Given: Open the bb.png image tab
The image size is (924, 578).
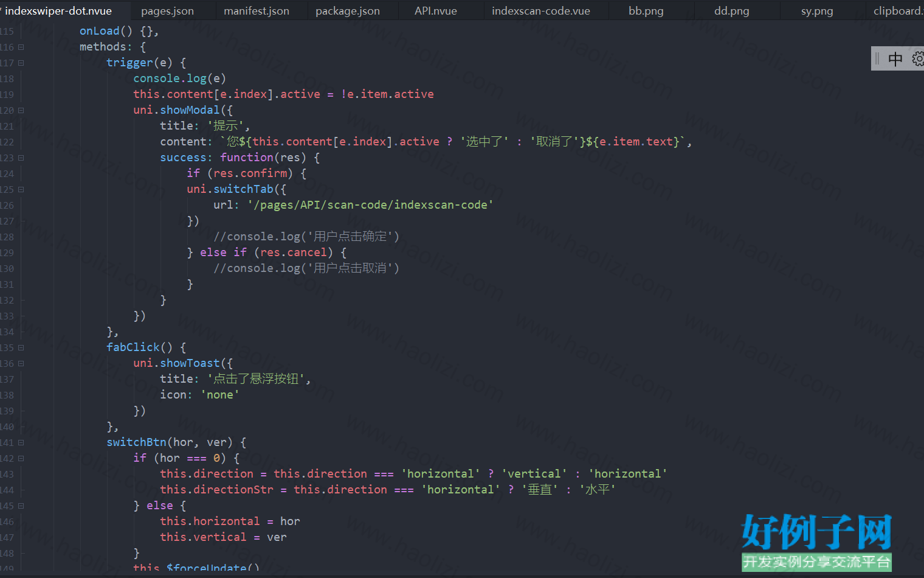Looking at the screenshot, I should pos(646,11).
